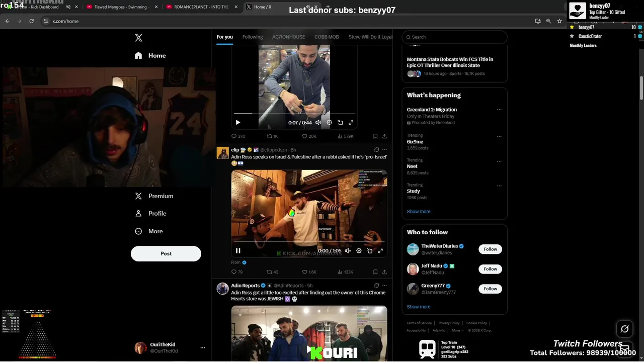Open settings gear on the top video

pyautogui.click(x=330, y=123)
